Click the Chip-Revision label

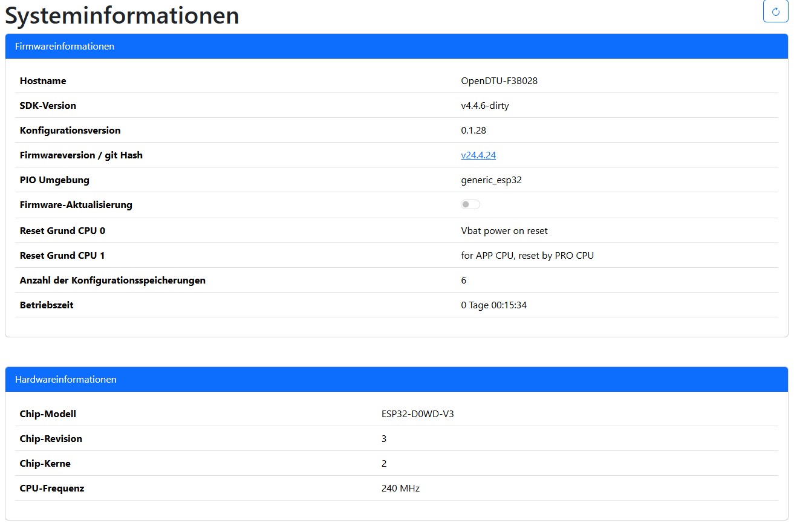pos(51,439)
